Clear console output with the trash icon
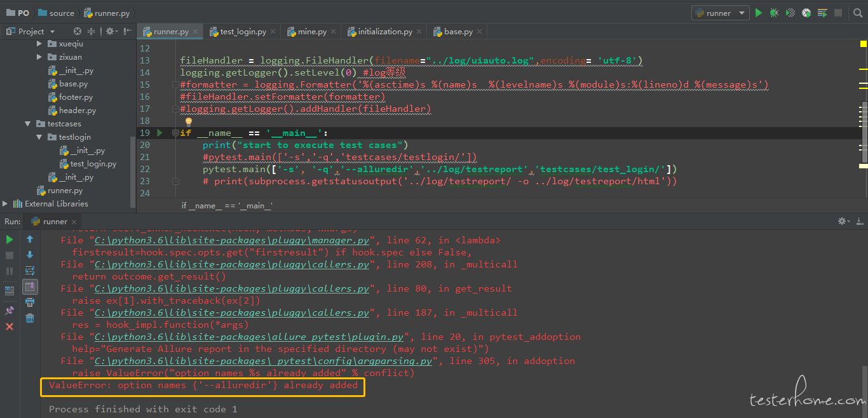The width and height of the screenshot is (868, 418). [30, 319]
